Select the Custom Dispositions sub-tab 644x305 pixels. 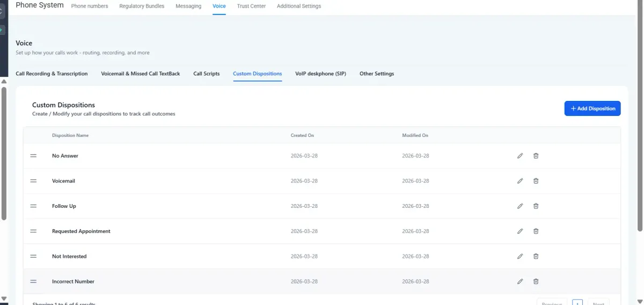point(258,74)
